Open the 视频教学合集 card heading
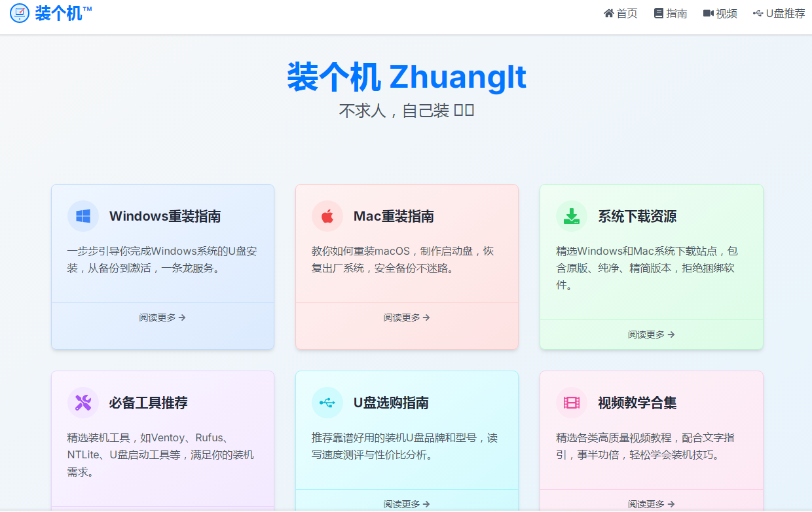The width and height of the screenshot is (812, 512). click(x=637, y=403)
